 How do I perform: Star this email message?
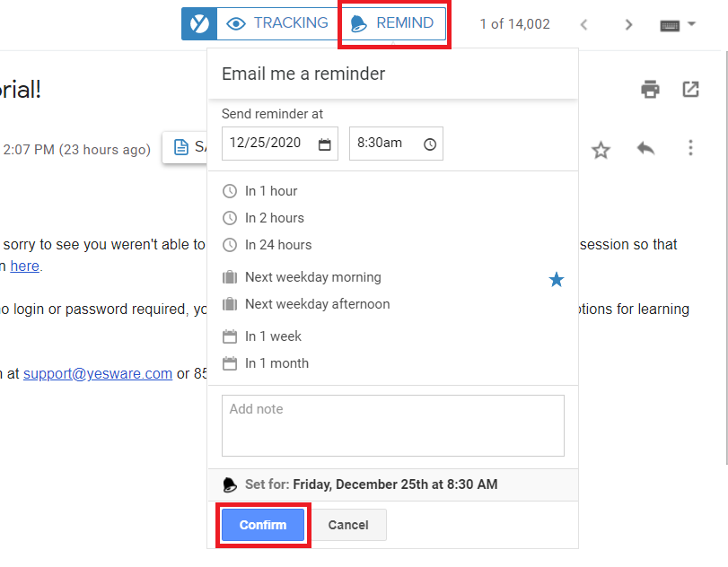(601, 150)
